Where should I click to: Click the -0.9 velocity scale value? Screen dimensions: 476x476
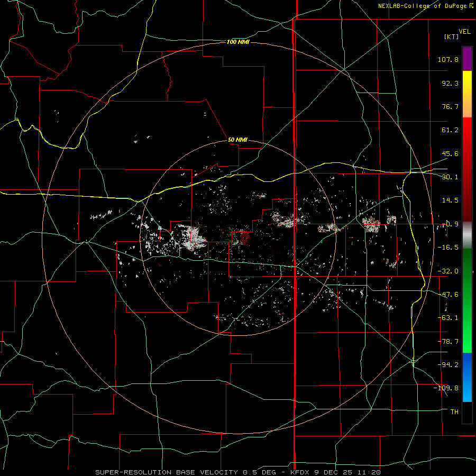click(x=450, y=224)
